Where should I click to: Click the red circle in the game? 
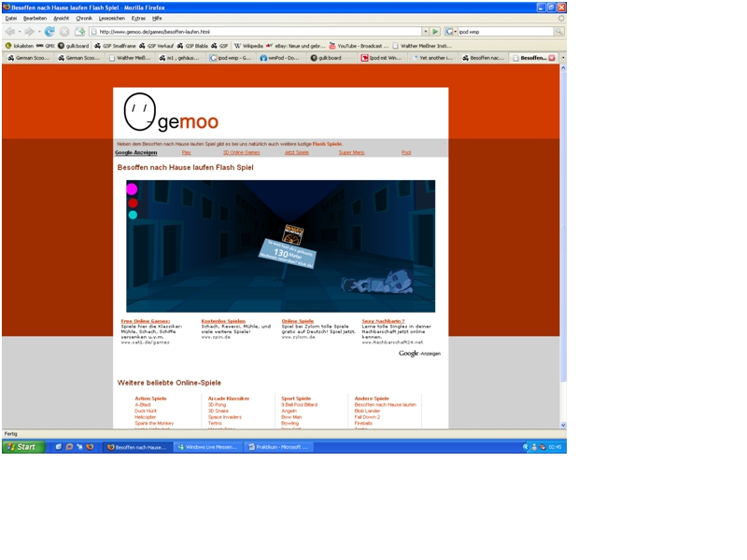tap(133, 203)
